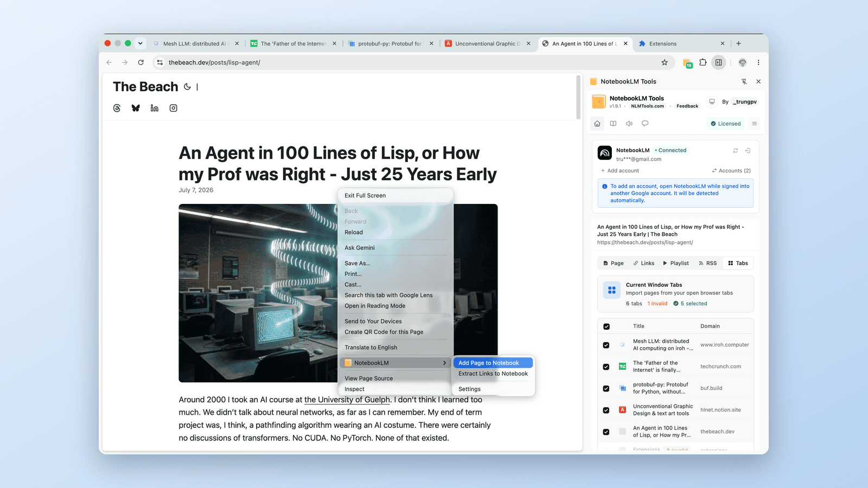
Task: Click the monitor display icon beside author name
Action: [712, 101]
